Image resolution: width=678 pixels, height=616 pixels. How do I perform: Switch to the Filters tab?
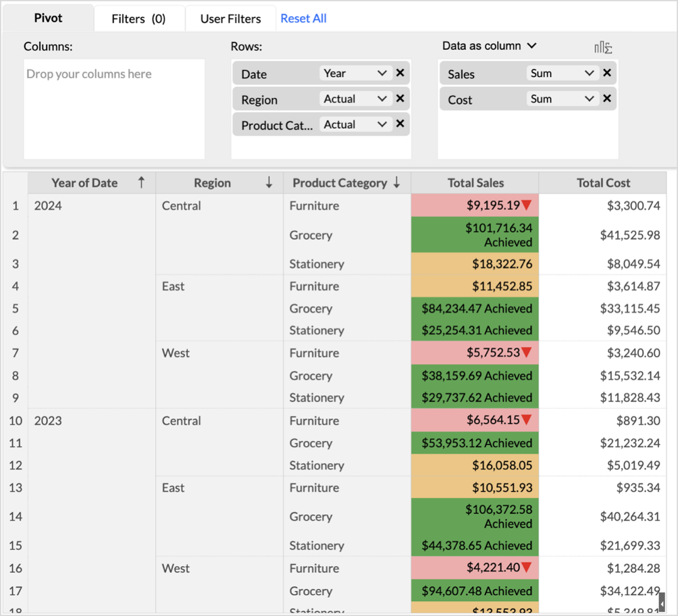[138, 19]
